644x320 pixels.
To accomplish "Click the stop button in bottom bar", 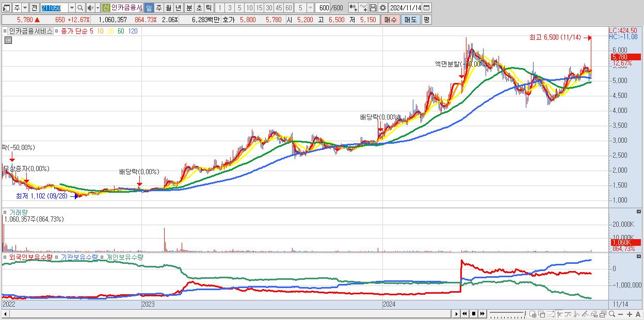I will (x=474, y=314).
